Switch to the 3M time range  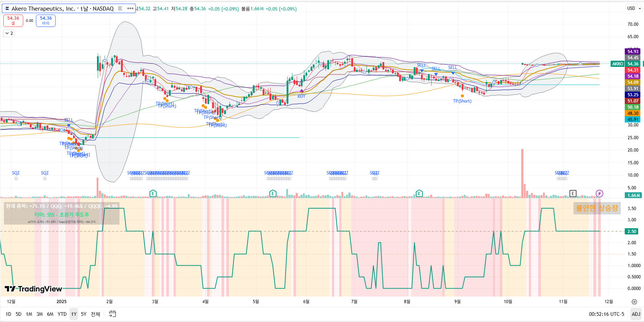[x=40, y=314]
